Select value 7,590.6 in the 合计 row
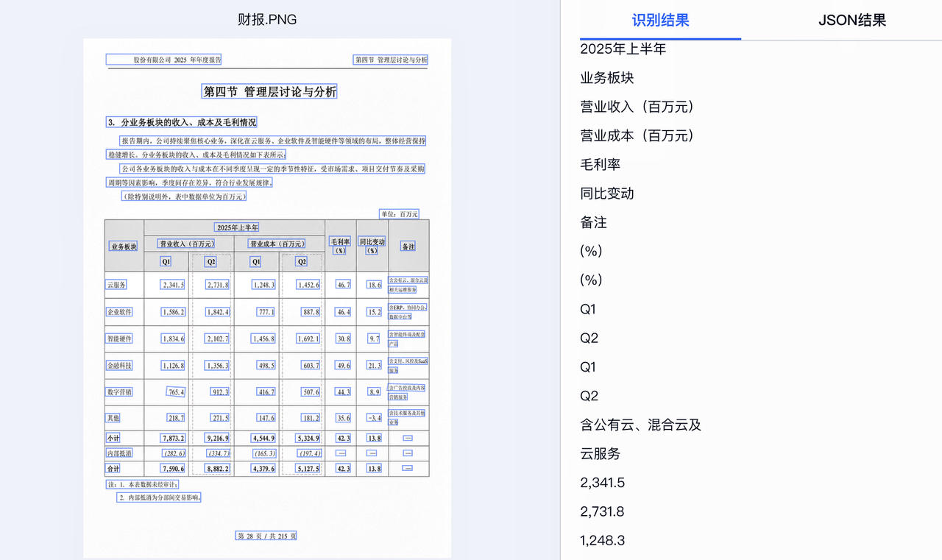 coord(173,468)
